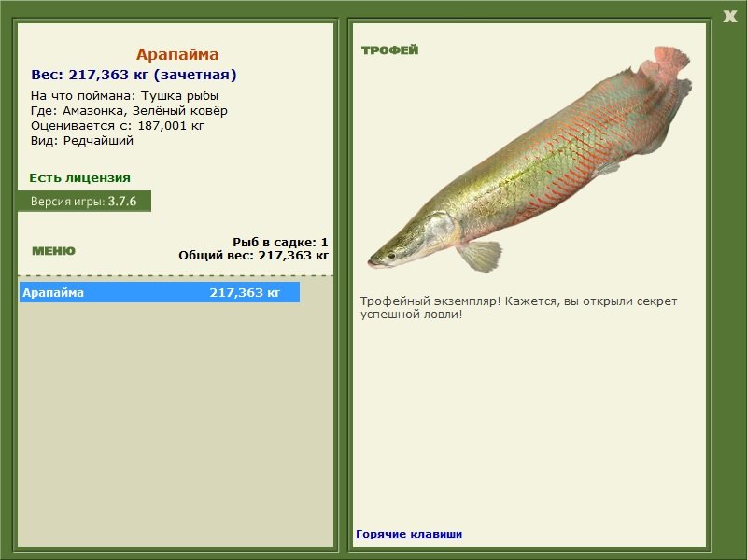Open the МЕНЮ button
Viewport: 747px width, 560px height.
[x=53, y=251]
